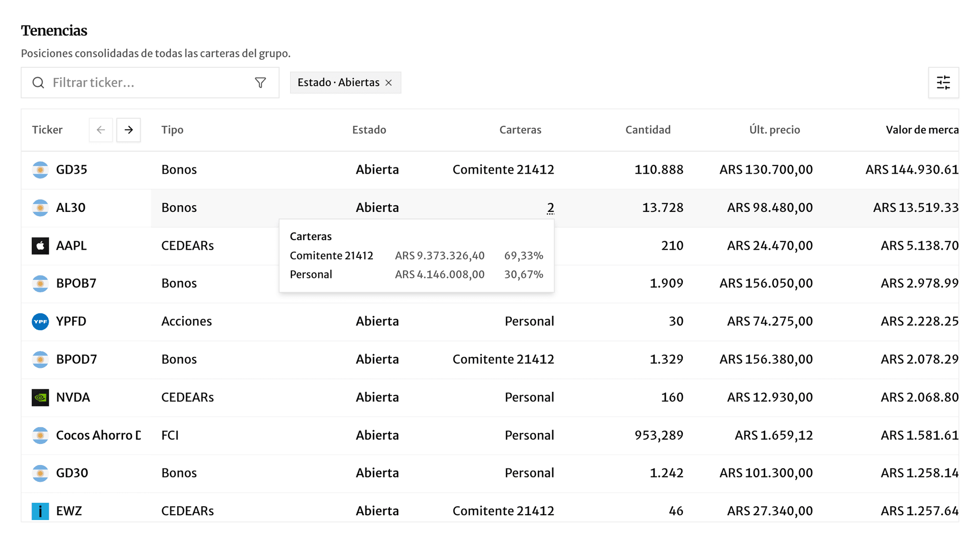The height and width of the screenshot is (543, 980).
Task: Click the 69,33% value in tooltip
Action: (523, 255)
